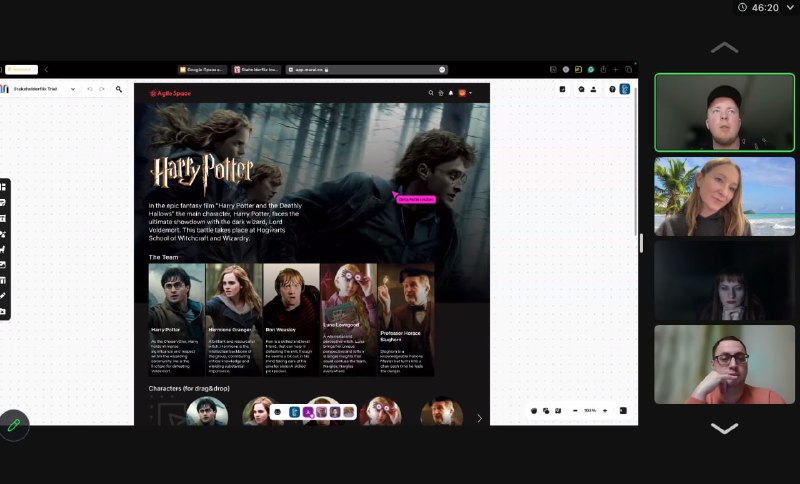
Task: Undo the last action in Mural
Action: [90, 89]
